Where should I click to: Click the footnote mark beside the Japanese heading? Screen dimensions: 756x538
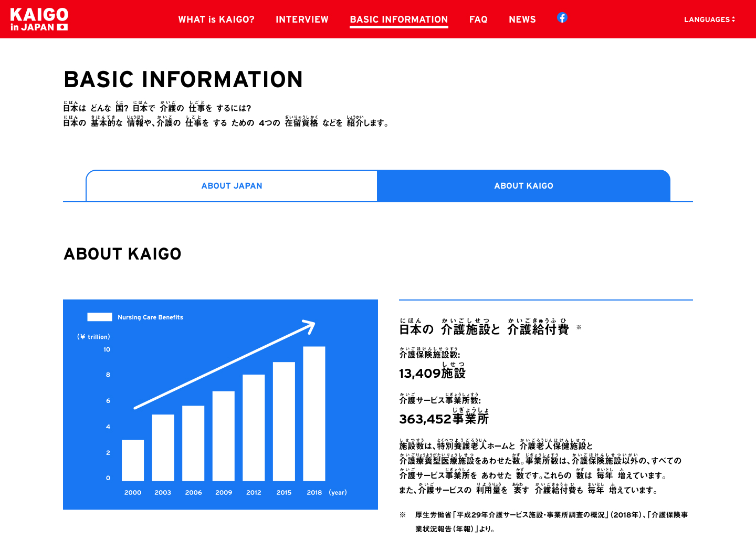pyautogui.click(x=579, y=327)
